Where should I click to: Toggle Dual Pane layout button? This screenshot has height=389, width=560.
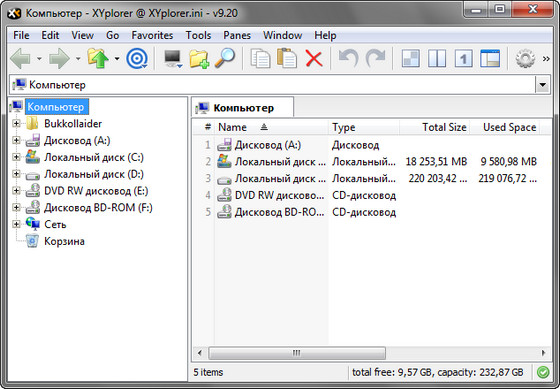pyautogui.click(x=437, y=59)
